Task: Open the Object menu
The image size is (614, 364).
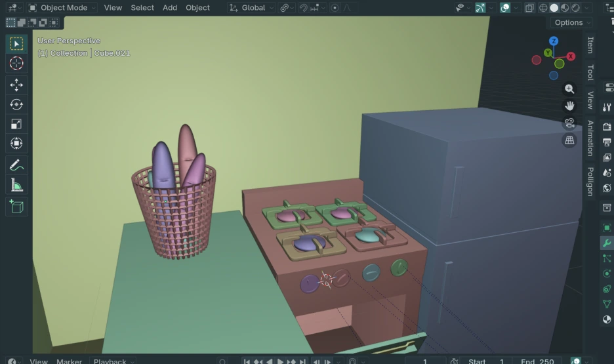Action: pyautogui.click(x=197, y=8)
